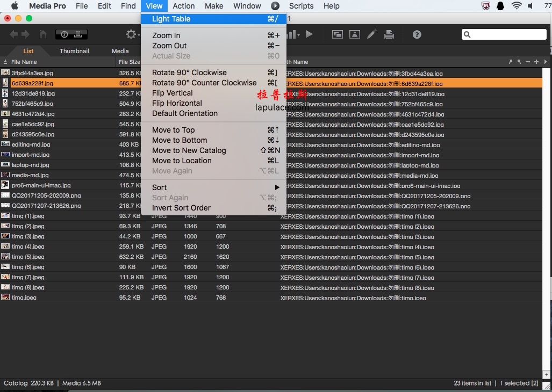
Task: Click the portrait picture toolbar icon
Action: (355, 34)
